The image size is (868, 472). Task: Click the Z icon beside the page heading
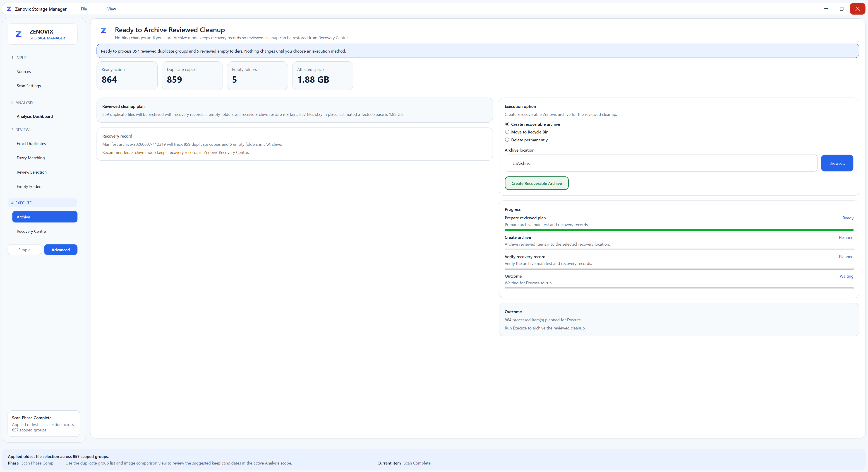tap(103, 31)
